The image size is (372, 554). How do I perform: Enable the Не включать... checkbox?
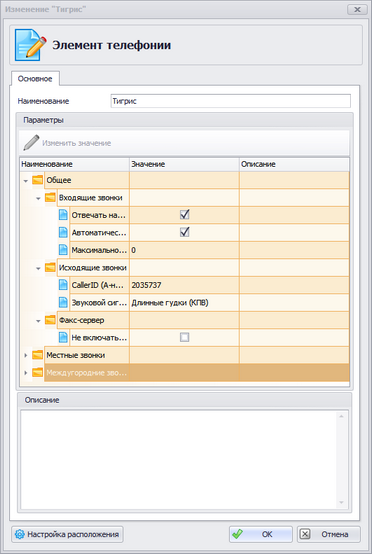coord(184,337)
